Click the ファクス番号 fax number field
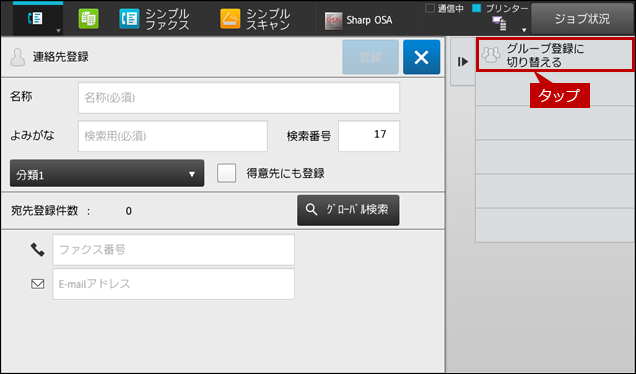 click(174, 250)
